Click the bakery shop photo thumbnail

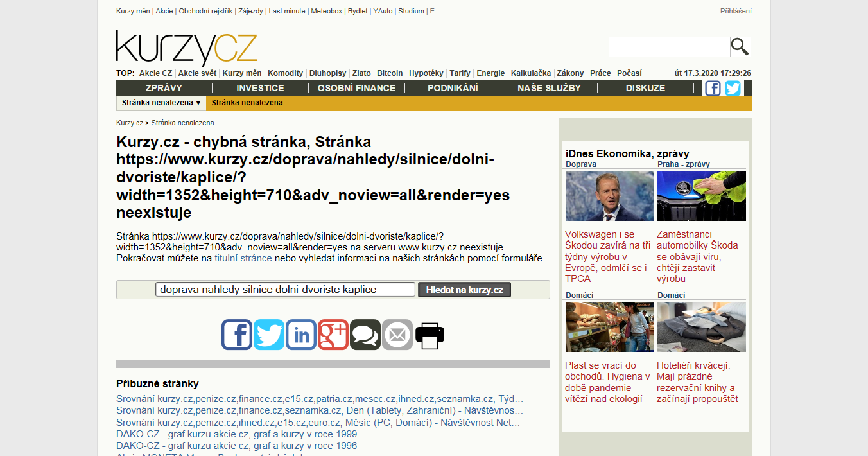[x=610, y=327]
